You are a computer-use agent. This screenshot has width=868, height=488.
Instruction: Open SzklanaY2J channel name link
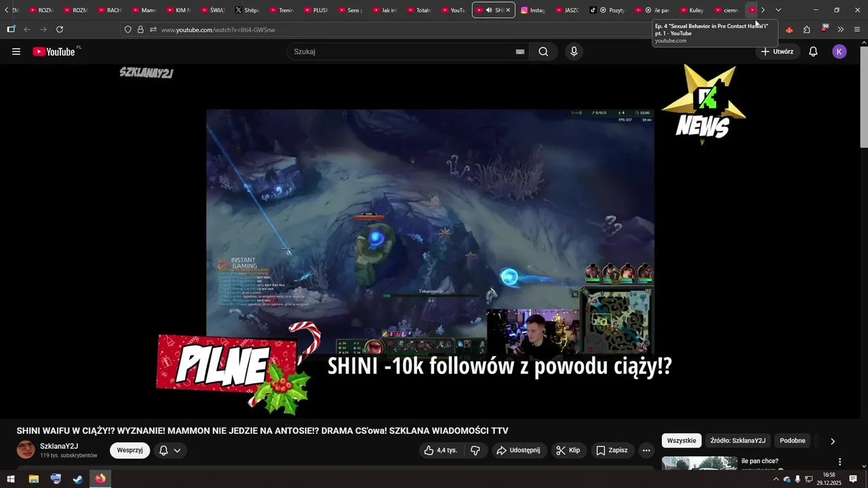pos(59,446)
